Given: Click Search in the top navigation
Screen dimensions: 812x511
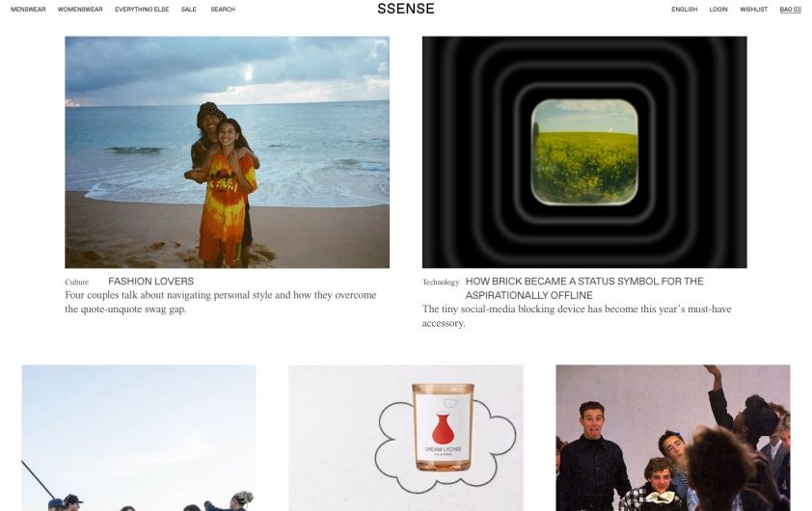Looking at the screenshot, I should pos(223,10).
